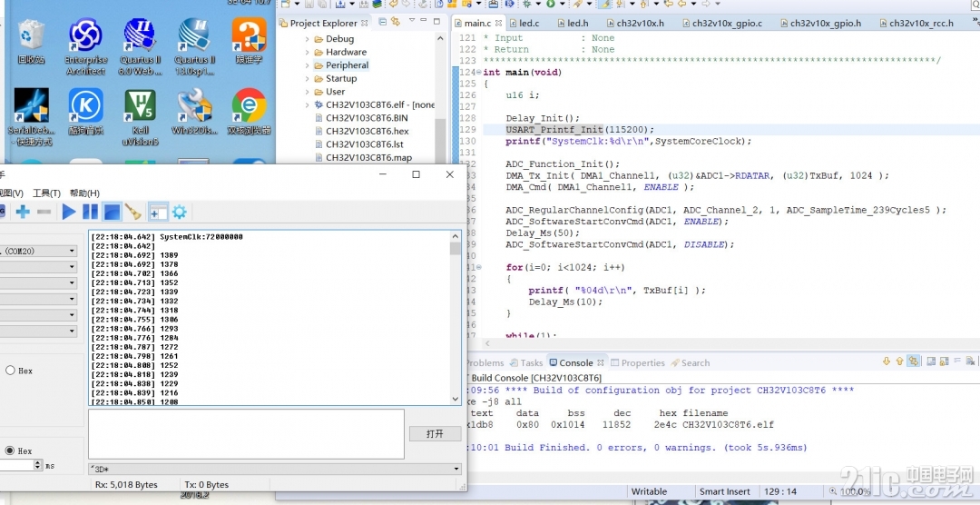Click blue plus add icon in serial tool
Screen dimensions: 980x505
pyautogui.click(x=23, y=213)
